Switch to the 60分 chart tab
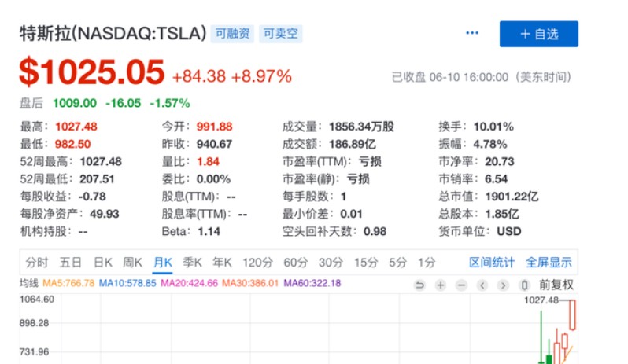This screenshot has height=364, width=628. 296,263
